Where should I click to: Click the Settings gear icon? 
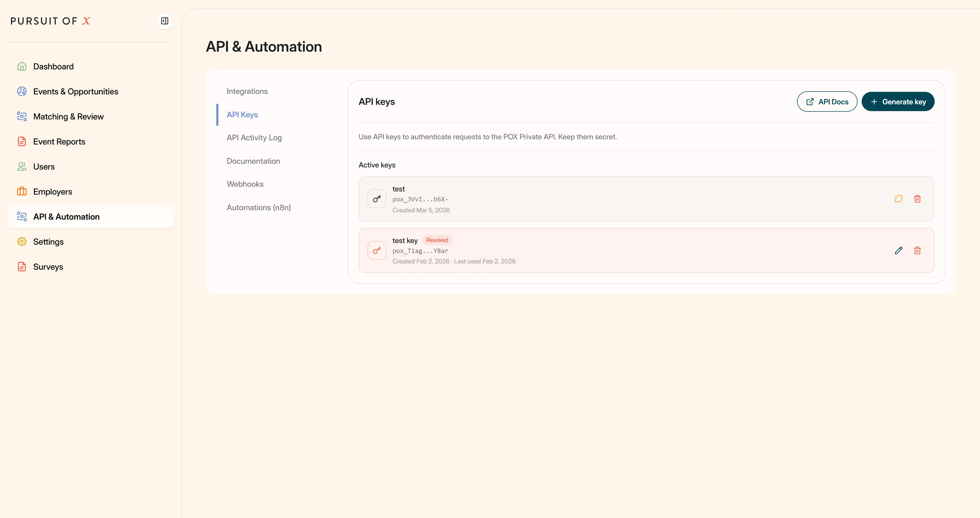[22, 242]
